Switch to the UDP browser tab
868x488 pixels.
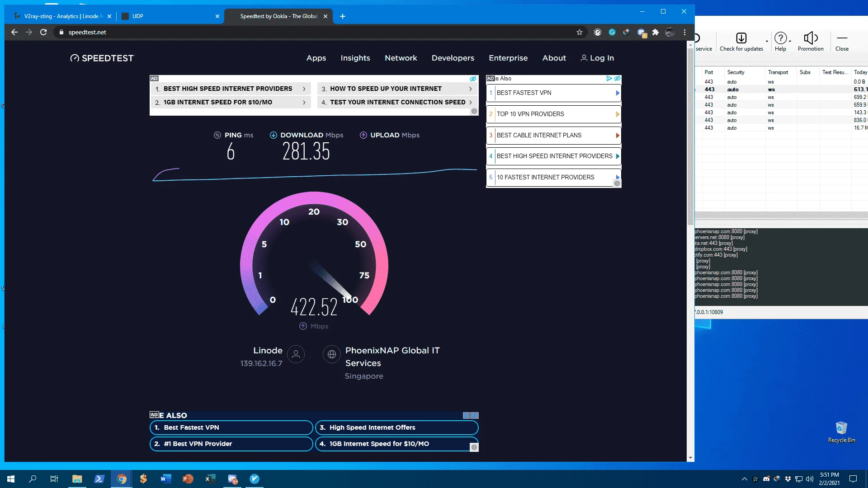(170, 16)
